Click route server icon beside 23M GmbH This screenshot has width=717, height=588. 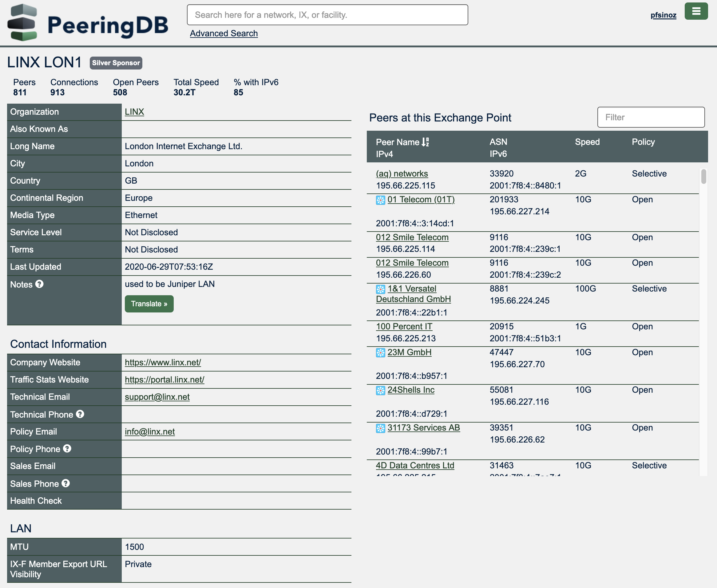380,353
